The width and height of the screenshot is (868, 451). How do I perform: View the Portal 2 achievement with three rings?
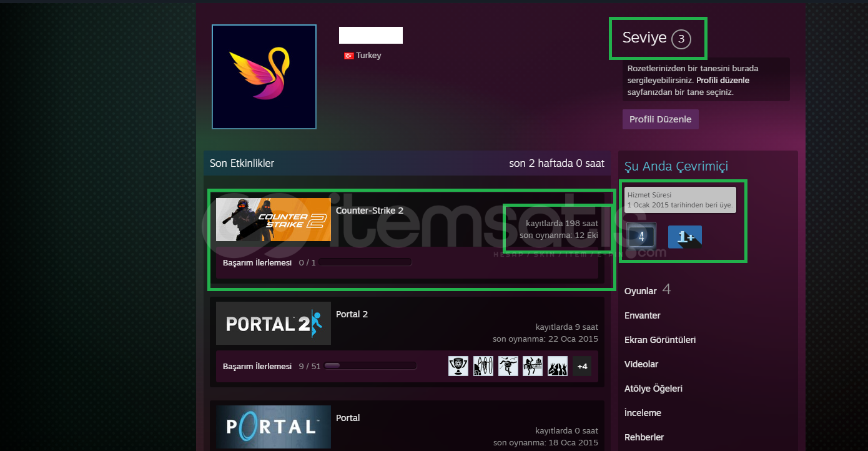click(483, 366)
